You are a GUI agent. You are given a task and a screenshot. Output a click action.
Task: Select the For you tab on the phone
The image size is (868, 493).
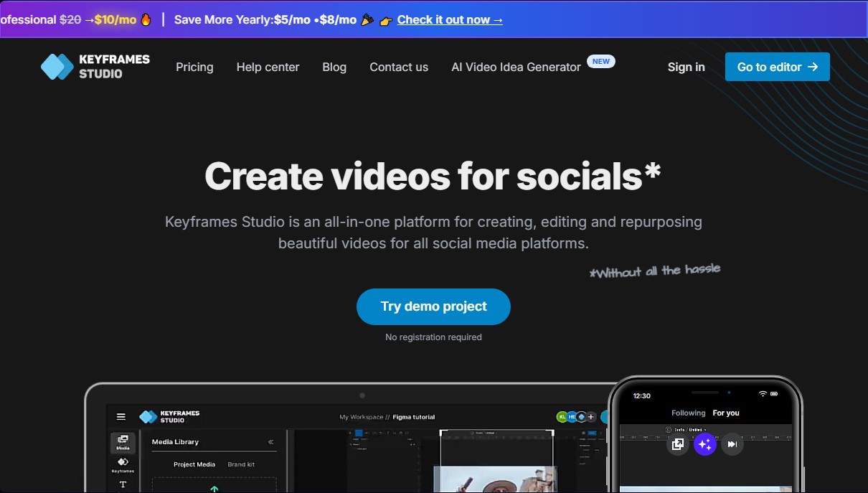tap(726, 413)
